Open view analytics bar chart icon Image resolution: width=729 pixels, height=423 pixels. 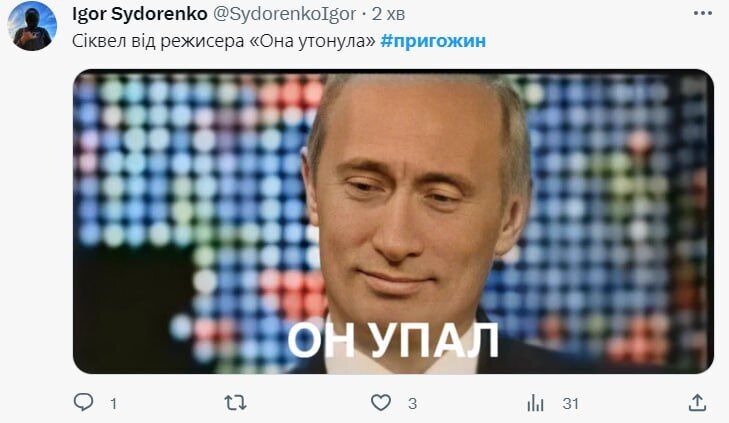click(536, 403)
